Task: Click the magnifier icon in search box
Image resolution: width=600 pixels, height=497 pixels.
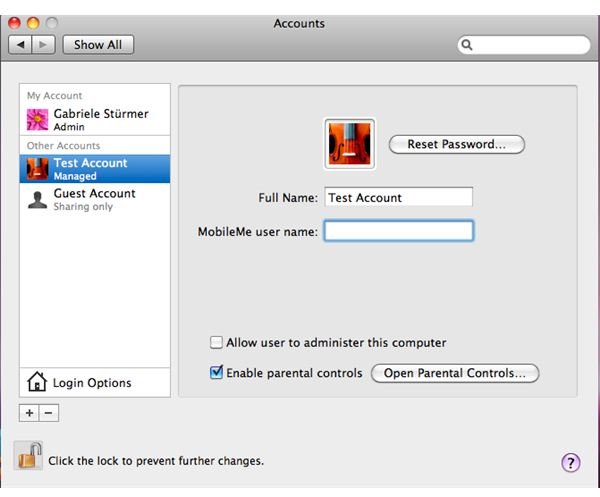Action: point(467,45)
